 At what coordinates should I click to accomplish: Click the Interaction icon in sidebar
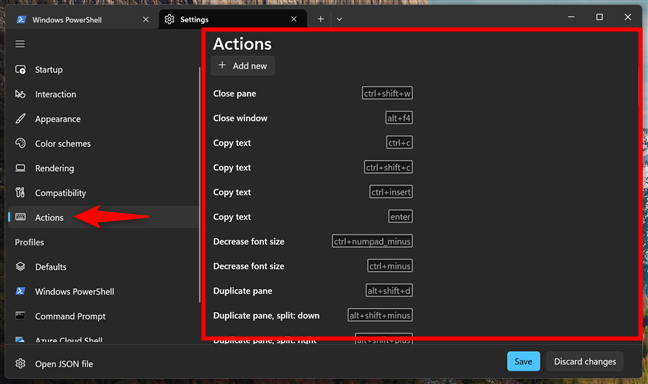click(20, 94)
